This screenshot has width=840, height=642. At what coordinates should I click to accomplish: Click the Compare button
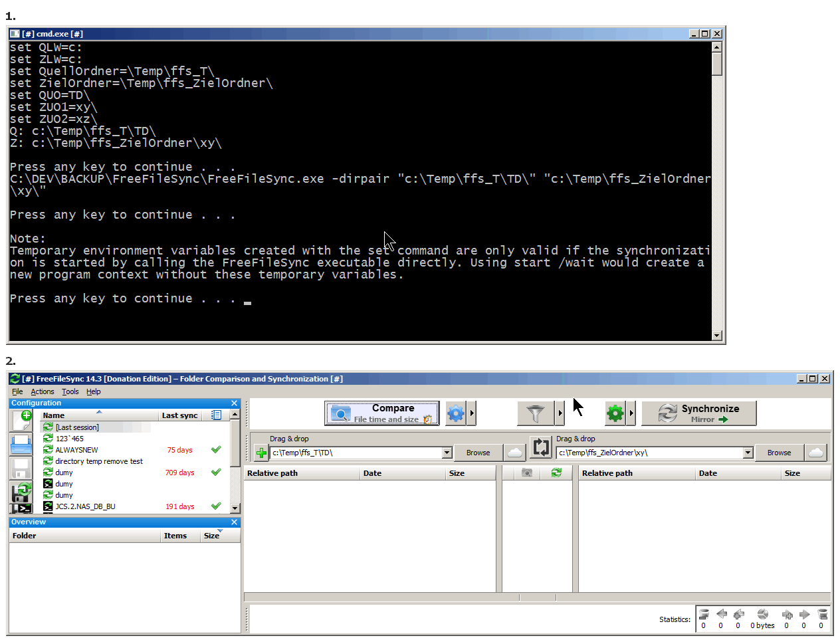382,413
